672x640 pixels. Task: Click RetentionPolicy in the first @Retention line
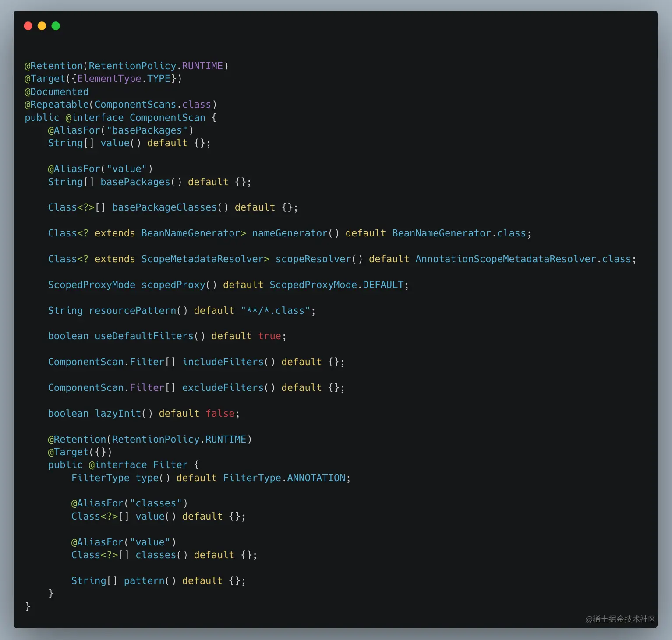132,66
